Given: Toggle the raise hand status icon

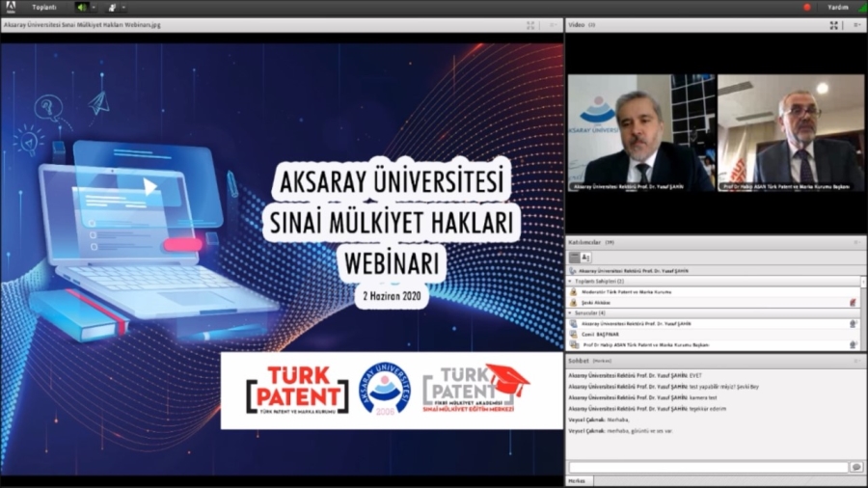Looking at the screenshot, I should (x=113, y=7).
